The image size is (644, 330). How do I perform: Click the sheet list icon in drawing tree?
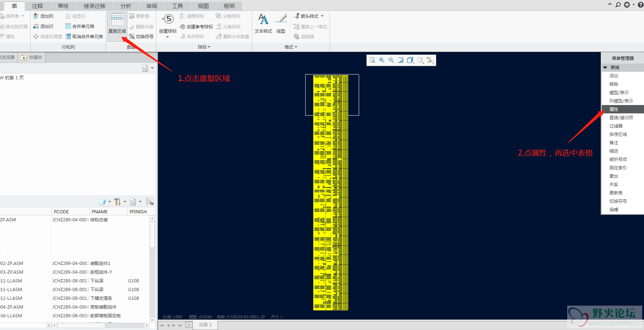pos(145,68)
